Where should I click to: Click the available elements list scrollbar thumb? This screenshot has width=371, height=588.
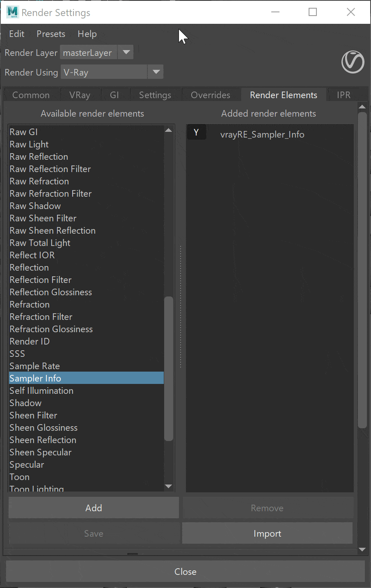click(x=168, y=369)
